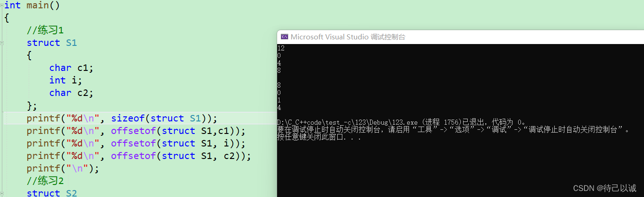Click the 'char c2;' member line
The image size is (644, 197).
pos(71,93)
